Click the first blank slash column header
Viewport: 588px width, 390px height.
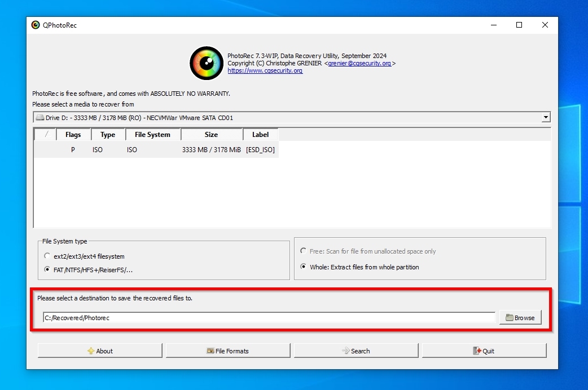45,135
